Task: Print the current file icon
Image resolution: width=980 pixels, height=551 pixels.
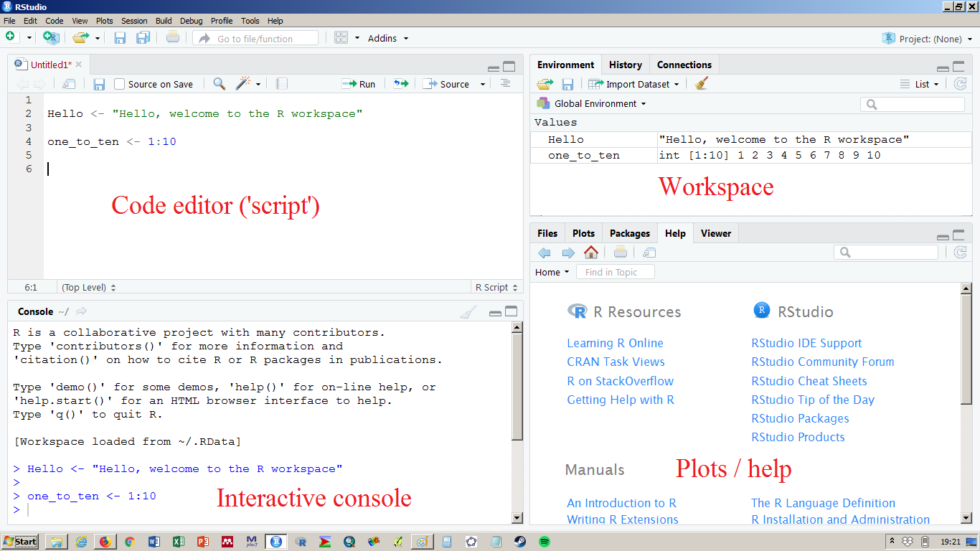Action: click(x=173, y=37)
